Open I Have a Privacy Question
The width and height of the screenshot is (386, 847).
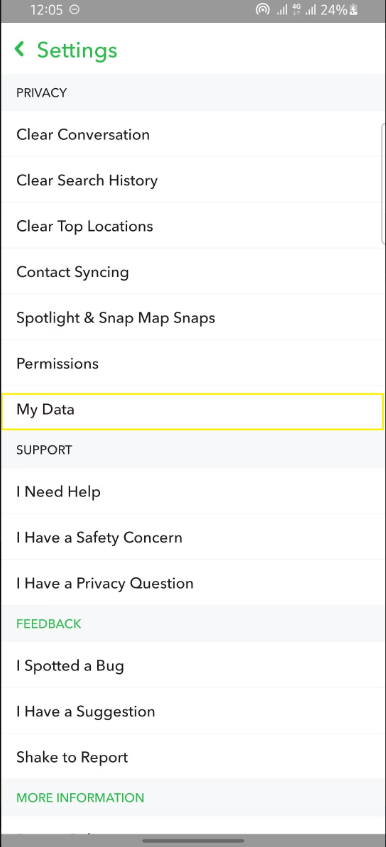tap(192, 583)
